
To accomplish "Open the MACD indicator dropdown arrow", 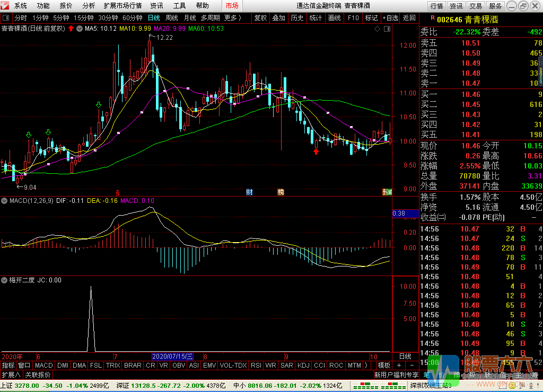I will [x=5, y=201].
